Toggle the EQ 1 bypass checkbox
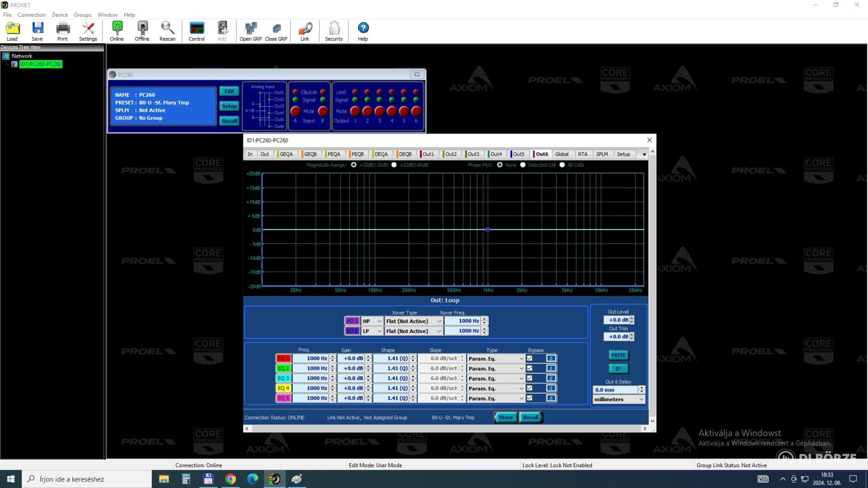 (529, 358)
